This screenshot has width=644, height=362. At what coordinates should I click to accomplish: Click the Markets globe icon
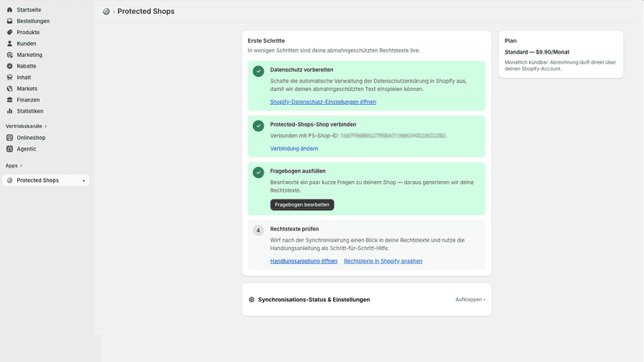point(9,89)
